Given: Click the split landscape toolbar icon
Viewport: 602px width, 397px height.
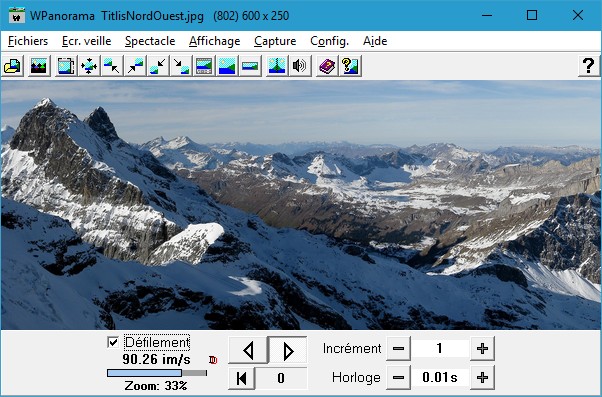Looking at the screenshot, I should click(277, 66).
